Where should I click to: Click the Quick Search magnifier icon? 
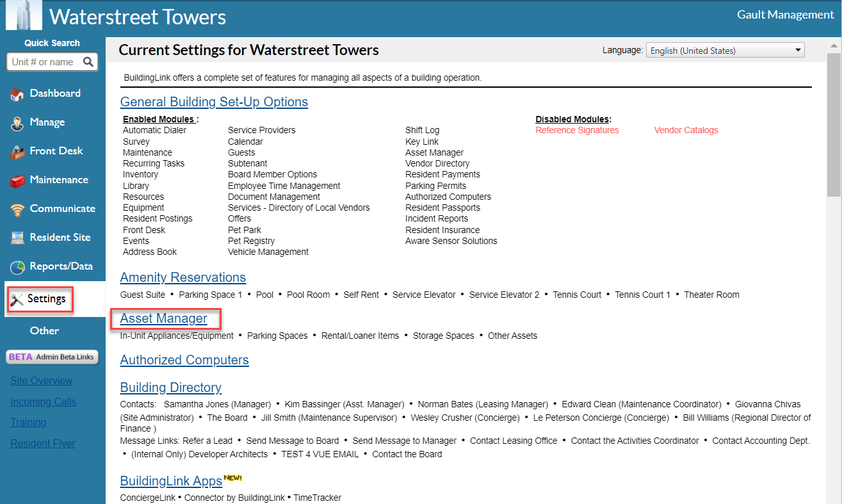(88, 62)
